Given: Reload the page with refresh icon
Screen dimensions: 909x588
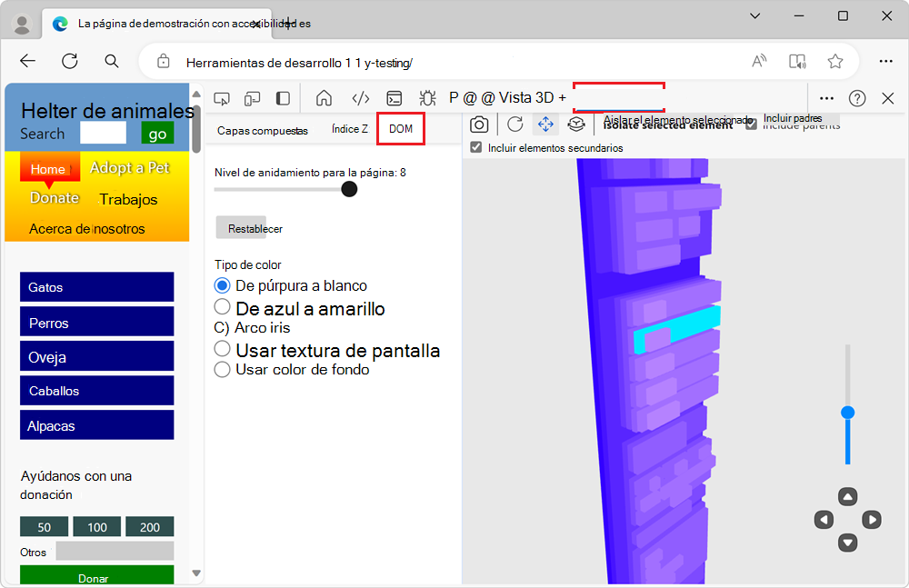Looking at the screenshot, I should (70, 61).
